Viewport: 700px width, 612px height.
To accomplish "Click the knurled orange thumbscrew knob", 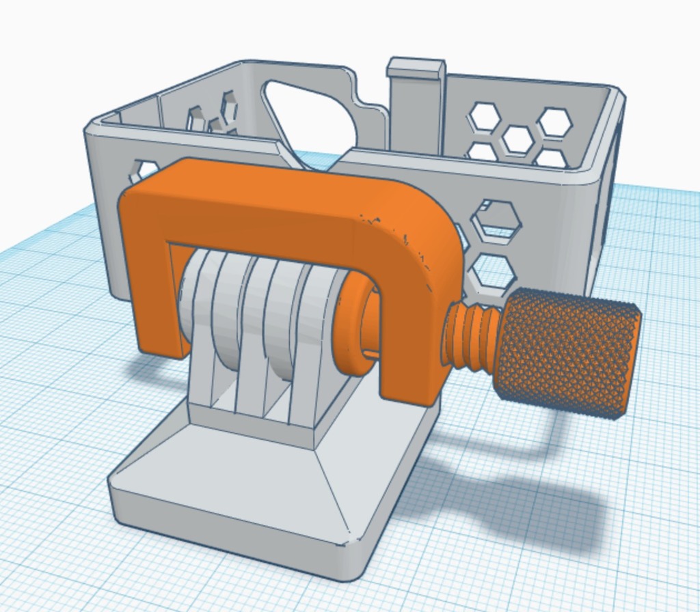I will point(568,353).
